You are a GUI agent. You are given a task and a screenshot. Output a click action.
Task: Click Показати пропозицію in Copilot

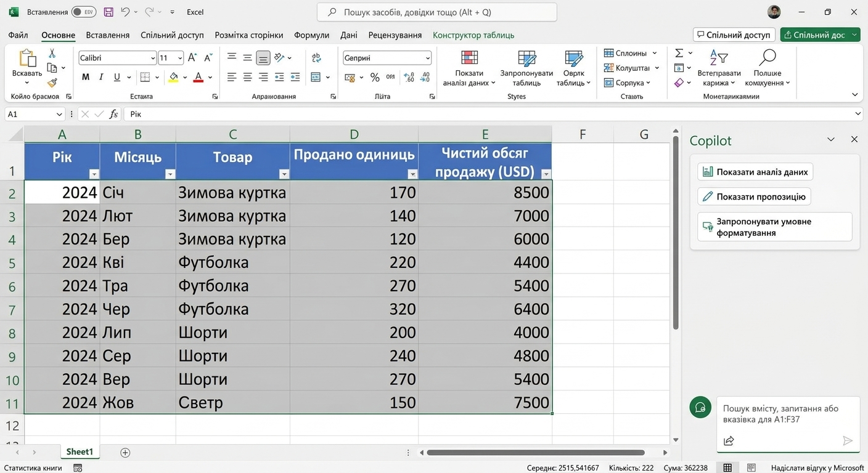pos(754,196)
